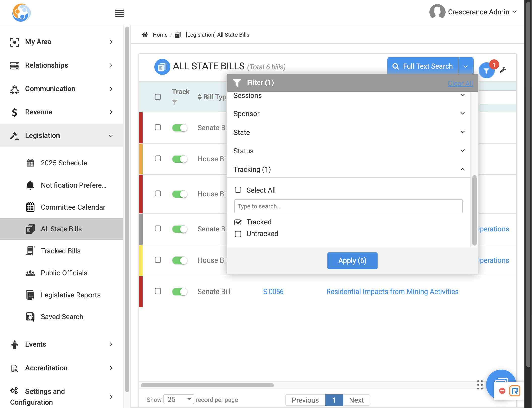
Task: Click the horizontal table scrollbar
Action: [207, 385]
